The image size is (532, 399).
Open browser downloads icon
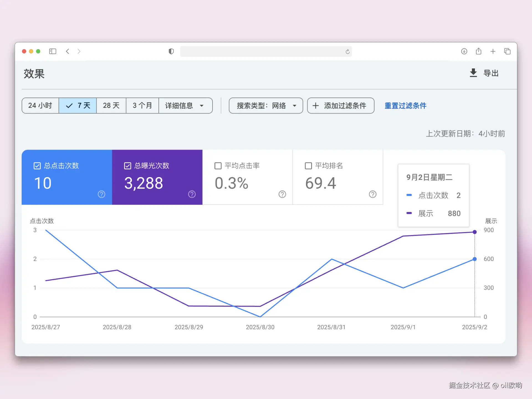464,51
